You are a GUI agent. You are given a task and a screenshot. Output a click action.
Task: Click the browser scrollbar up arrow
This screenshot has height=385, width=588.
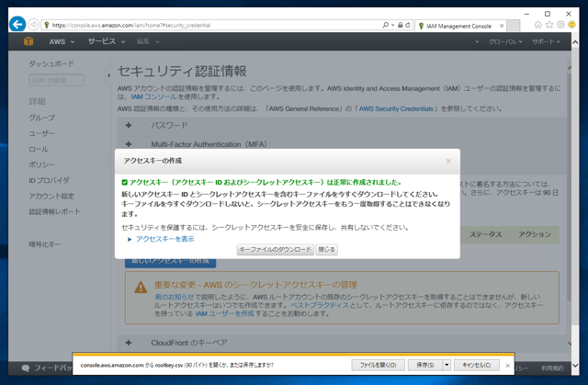(x=575, y=42)
